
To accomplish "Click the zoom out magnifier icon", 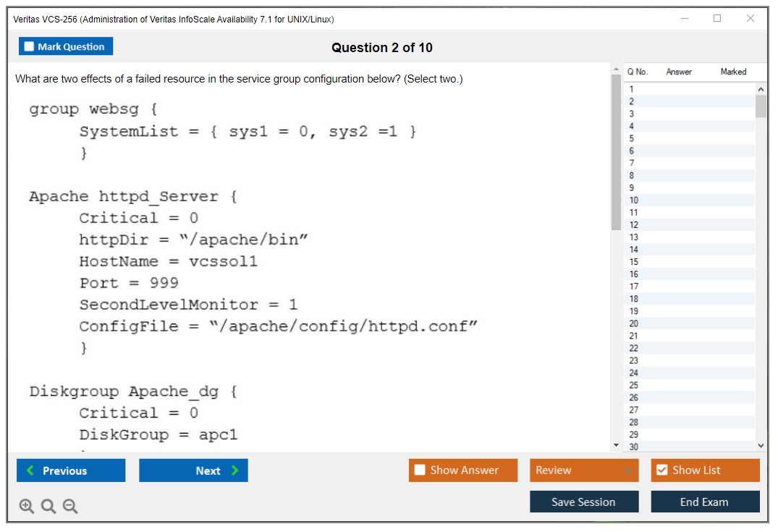I will click(x=70, y=507).
